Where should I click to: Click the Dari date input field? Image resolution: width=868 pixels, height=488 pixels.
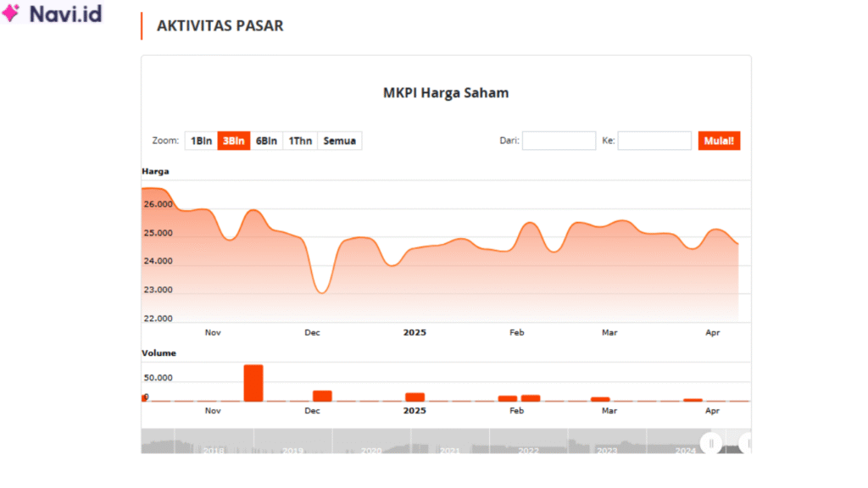click(x=559, y=140)
